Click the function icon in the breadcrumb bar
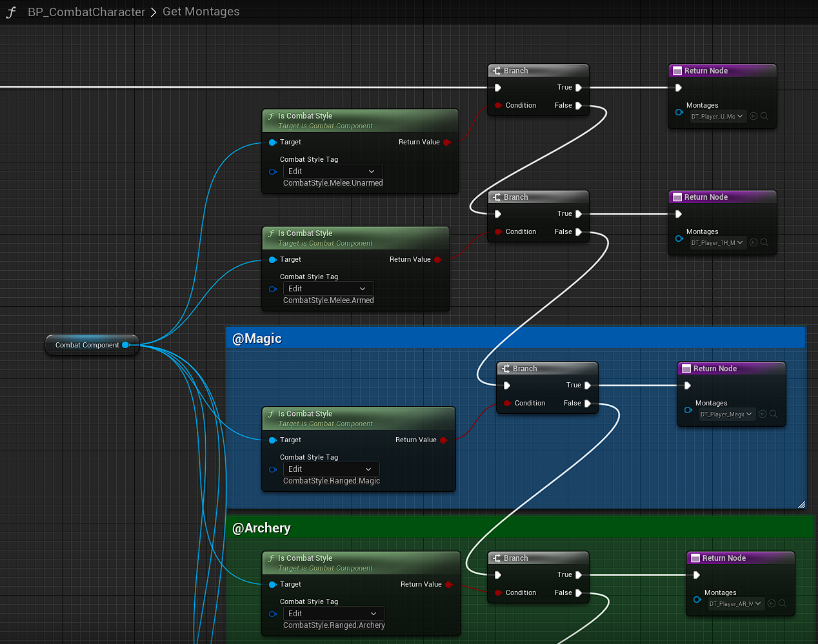The width and height of the screenshot is (818, 644). click(11, 12)
